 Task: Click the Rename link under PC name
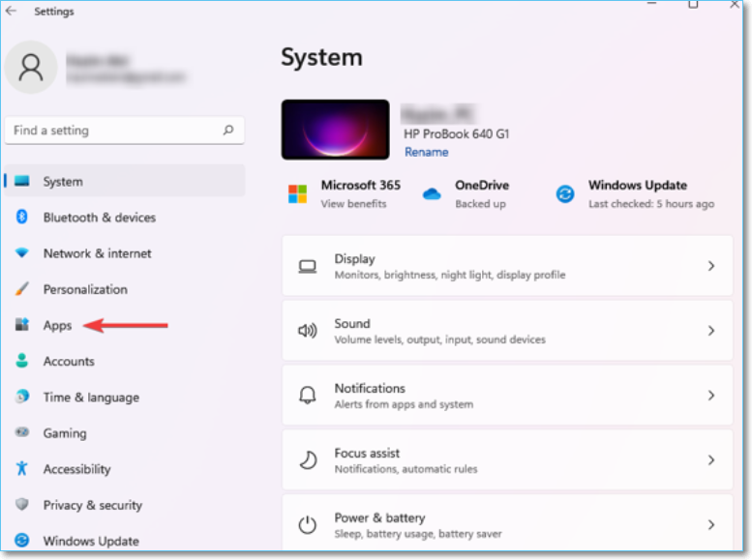click(x=426, y=152)
